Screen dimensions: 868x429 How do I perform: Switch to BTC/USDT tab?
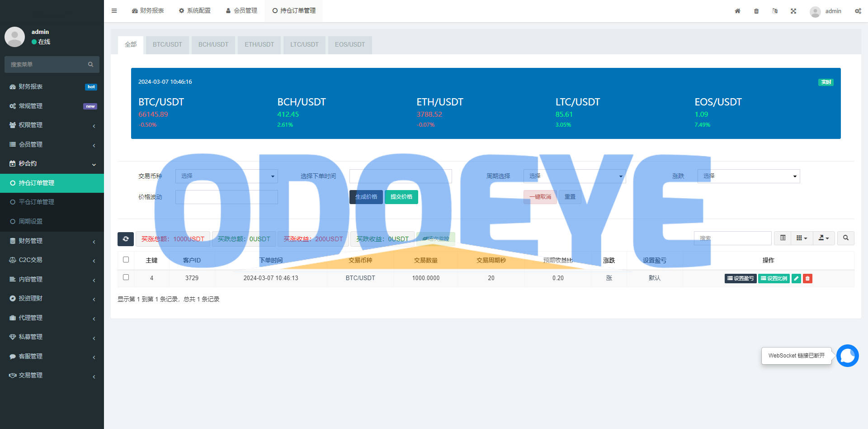click(x=167, y=45)
